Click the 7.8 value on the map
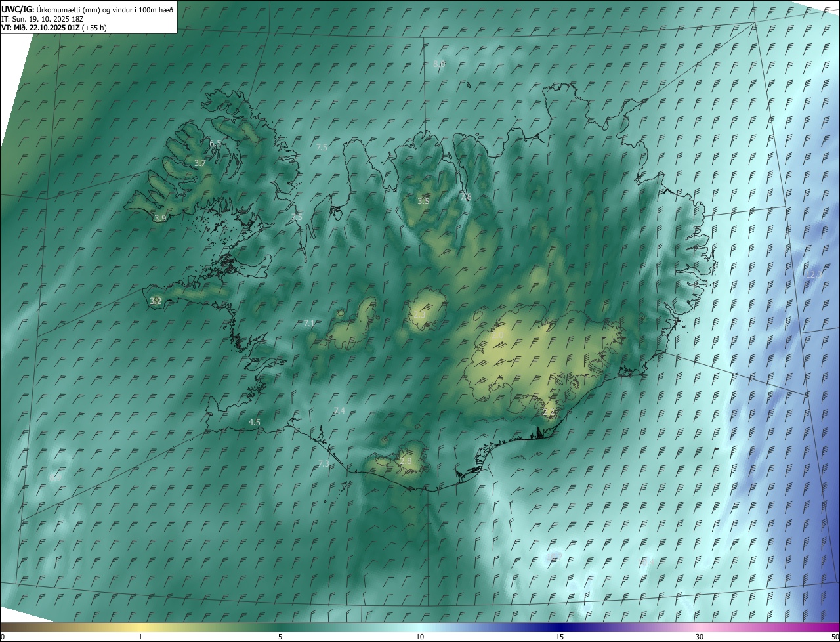The image size is (840, 642). pos(466,196)
